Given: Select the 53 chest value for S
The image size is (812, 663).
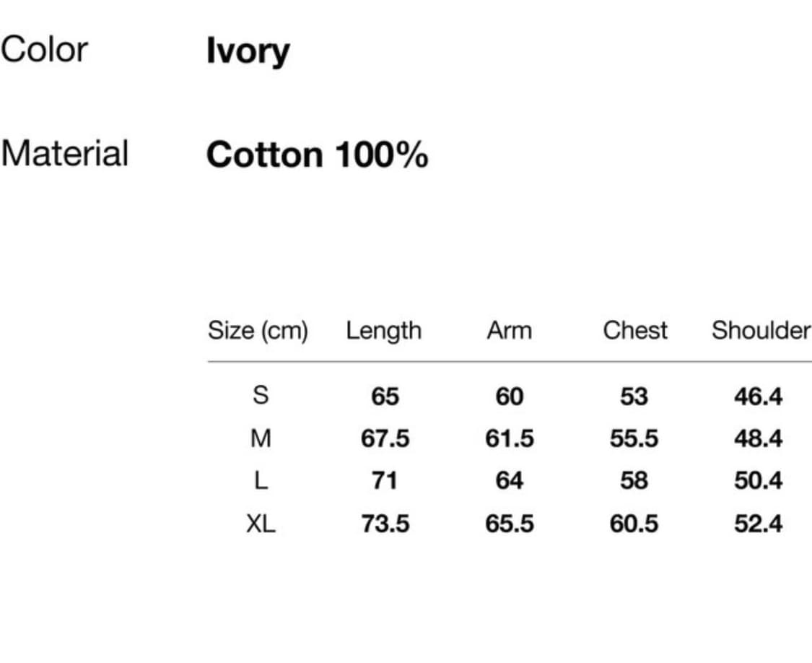Looking at the screenshot, I should (x=634, y=396).
